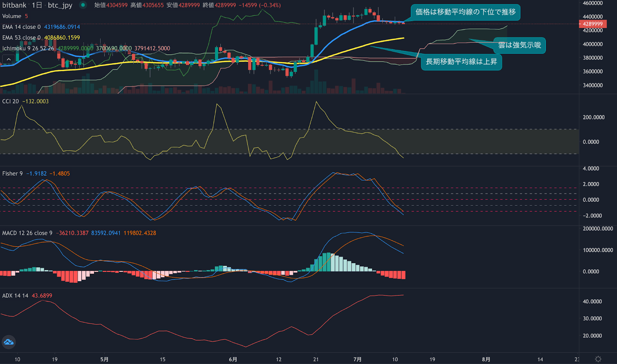The height and width of the screenshot is (364, 617).
Task: Click the MACD 12 26 close 9 label
Action: coord(27,233)
